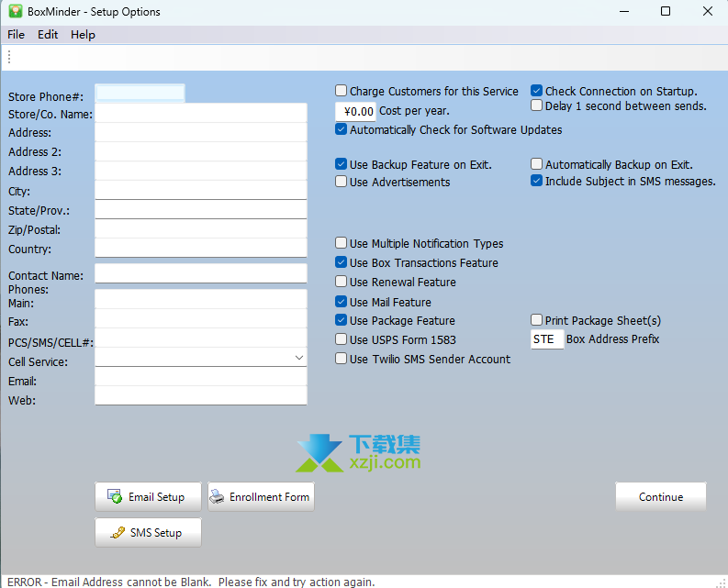This screenshot has height=588, width=728.
Task: Click the Store Phone# field
Action: (x=140, y=94)
